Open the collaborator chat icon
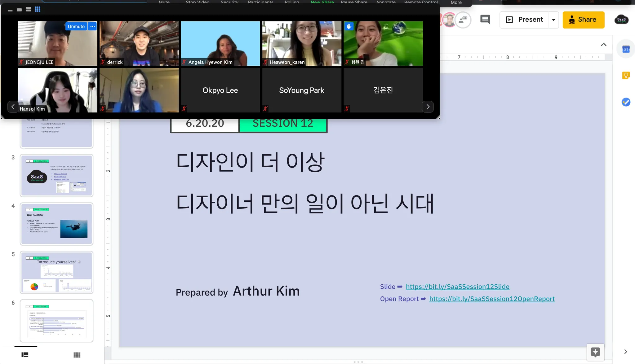The image size is (635, 364). 463,20
